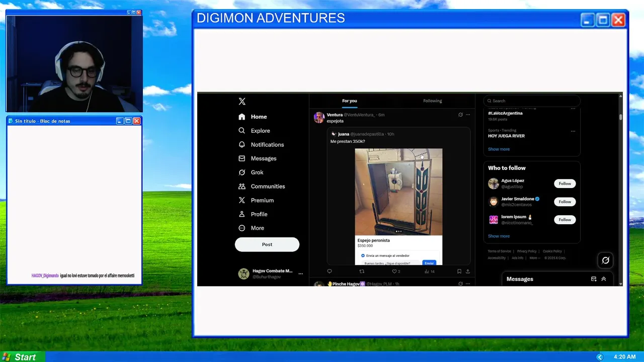Minimize the DIGIMON ADVENTURES window

587,20
